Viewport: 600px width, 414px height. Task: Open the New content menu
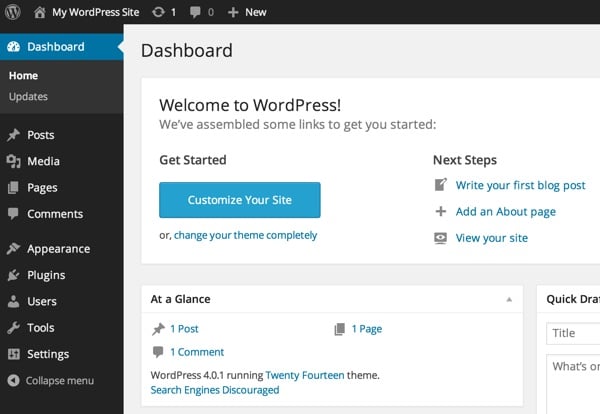pyautogui.click(x=247, y=12)
